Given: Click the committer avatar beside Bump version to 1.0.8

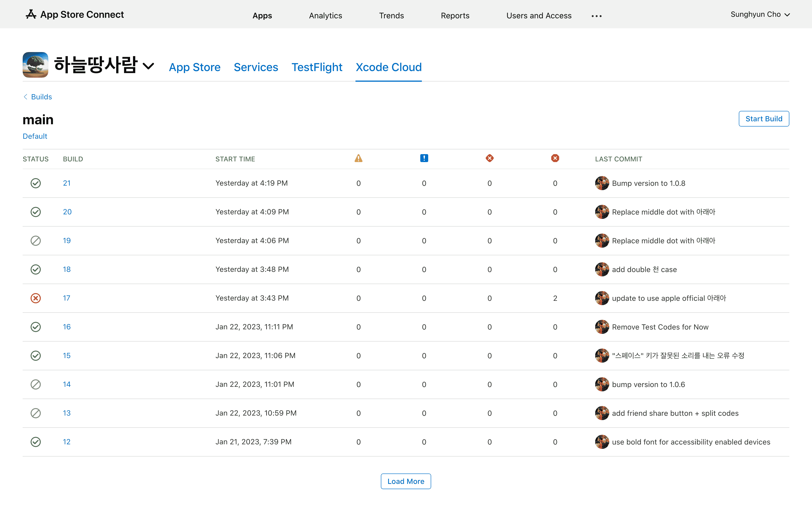Looking at the screenshot, I should 602,183.
